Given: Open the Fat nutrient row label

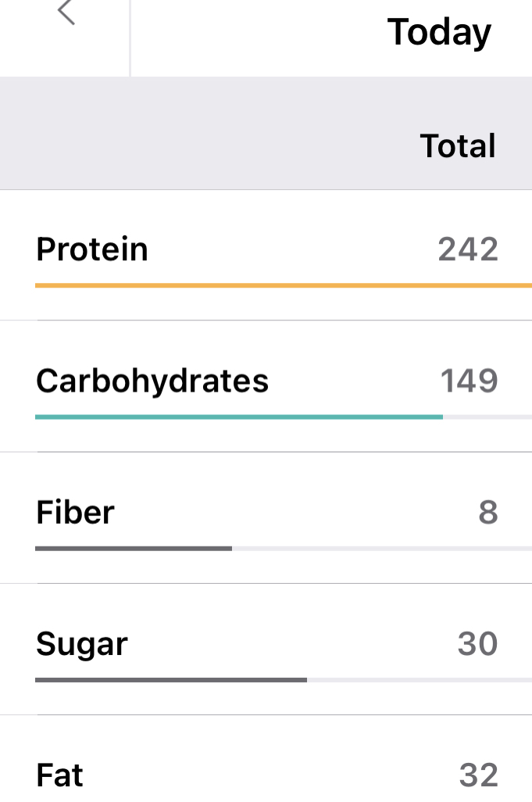Looking at the screenshot, I should click(59, 775).
